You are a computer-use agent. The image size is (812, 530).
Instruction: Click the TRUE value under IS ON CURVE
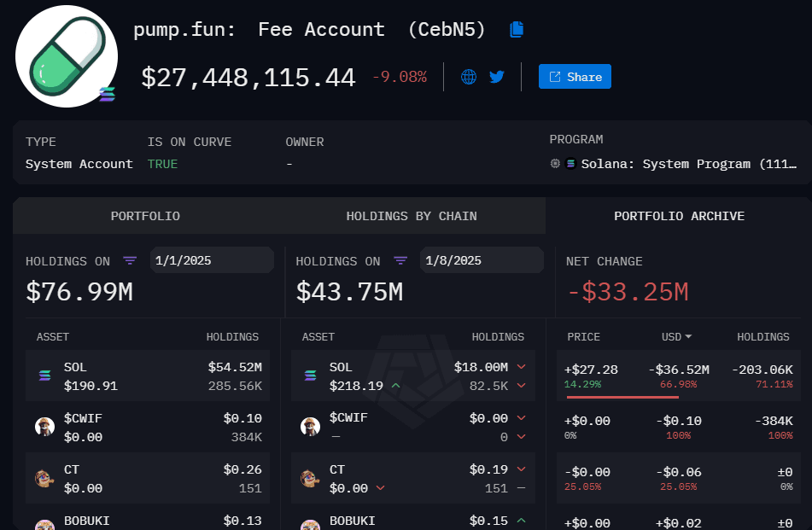(162, 164)
